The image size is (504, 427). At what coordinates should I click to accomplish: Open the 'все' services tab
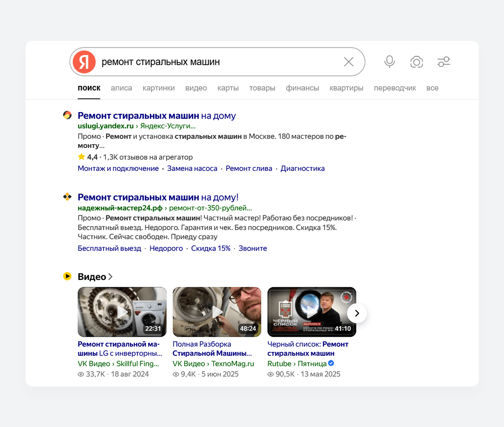(432, 88)
